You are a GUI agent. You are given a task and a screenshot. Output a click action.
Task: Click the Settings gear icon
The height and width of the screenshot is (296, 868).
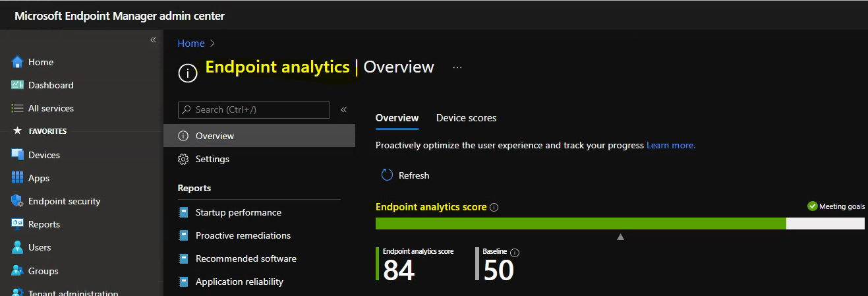coord(183,159)
